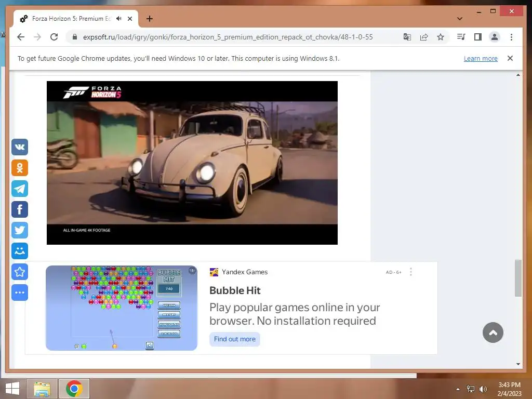Click Yandex Games advertiser name

(x=245, y=272)
